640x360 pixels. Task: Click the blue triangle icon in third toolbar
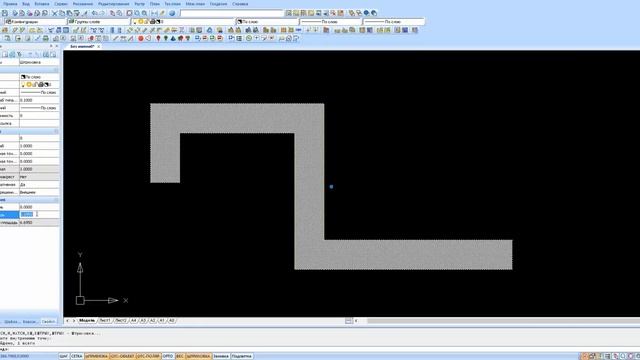pos(209,30)
